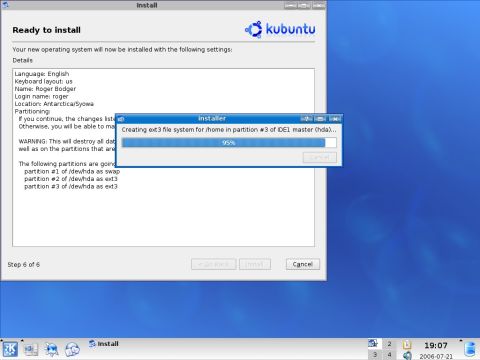
Task: Close the Install window
Action: click(318, 5)
